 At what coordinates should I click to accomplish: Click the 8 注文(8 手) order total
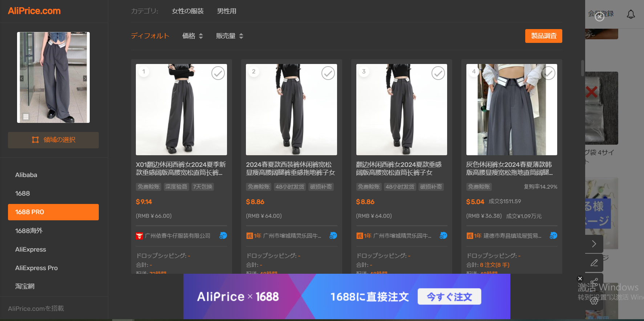click(x=495, y=265)
